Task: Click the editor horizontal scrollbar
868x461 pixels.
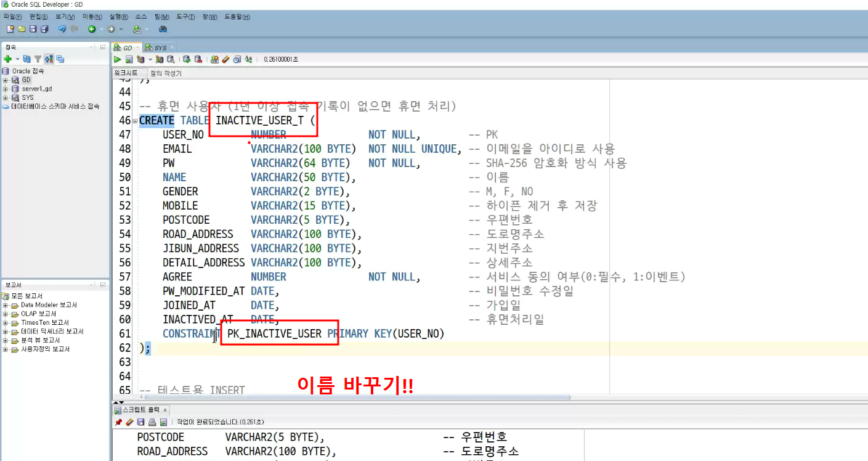Action: (x=357, y=398)
